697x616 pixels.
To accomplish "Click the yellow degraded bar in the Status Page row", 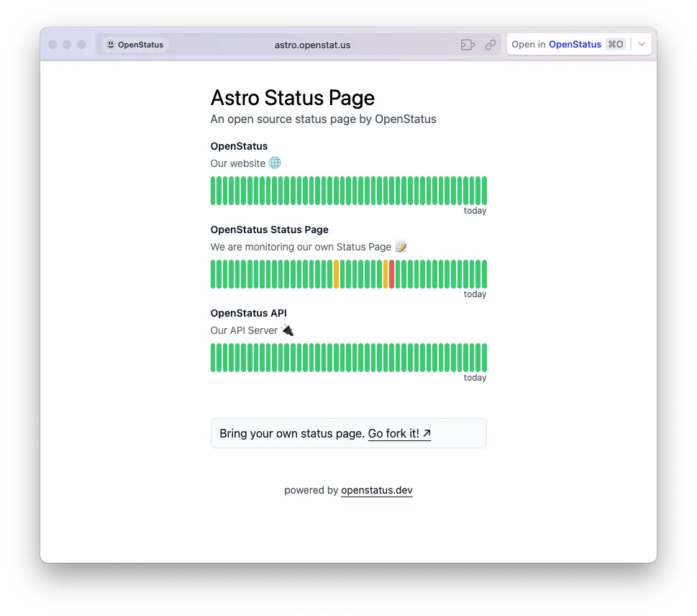I will point(335,273).
